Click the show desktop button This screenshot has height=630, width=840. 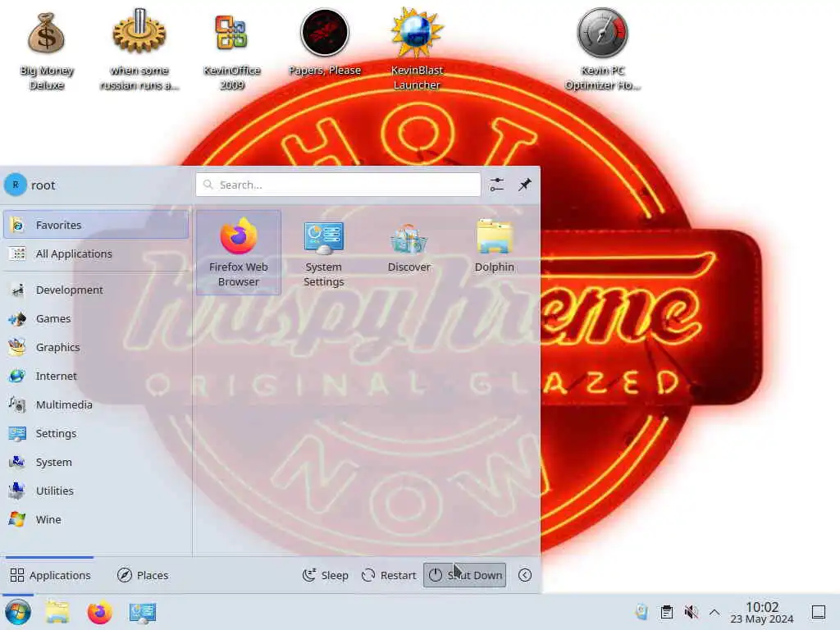click(819, 612)
